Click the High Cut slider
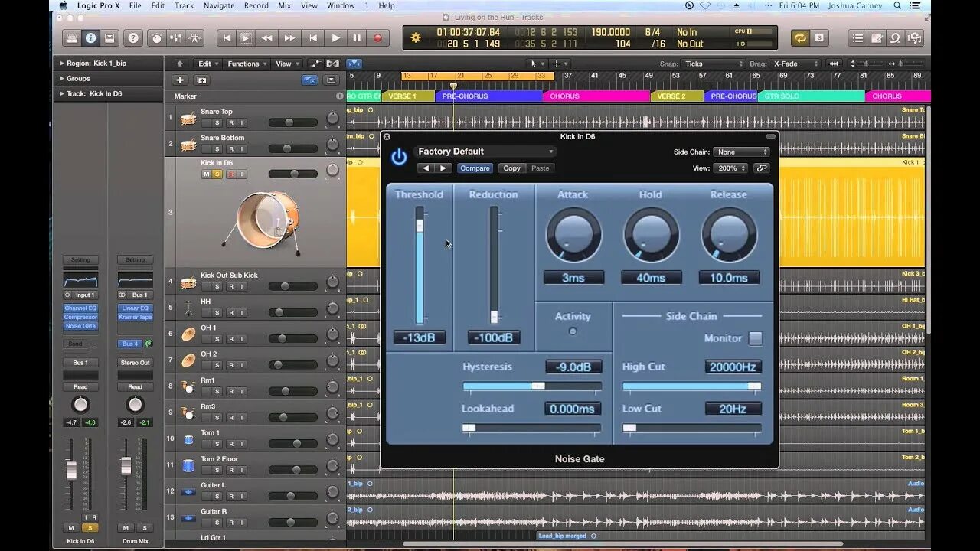The height and width of the screenshot is (551, 980). [691, 386]
